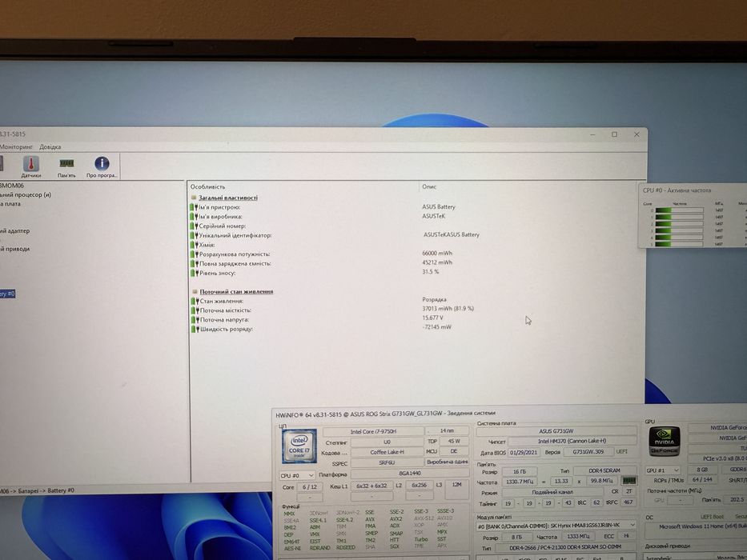This screenshot has height=560, width=747.
Task: Click the ASUS G731GW motherboard field
Action: [556, 431]
